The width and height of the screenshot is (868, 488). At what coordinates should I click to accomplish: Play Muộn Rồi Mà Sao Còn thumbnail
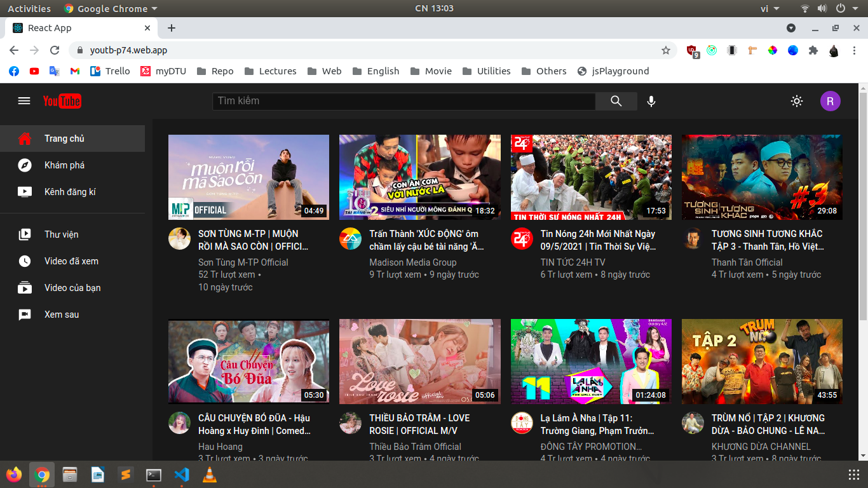coord(248,177)
